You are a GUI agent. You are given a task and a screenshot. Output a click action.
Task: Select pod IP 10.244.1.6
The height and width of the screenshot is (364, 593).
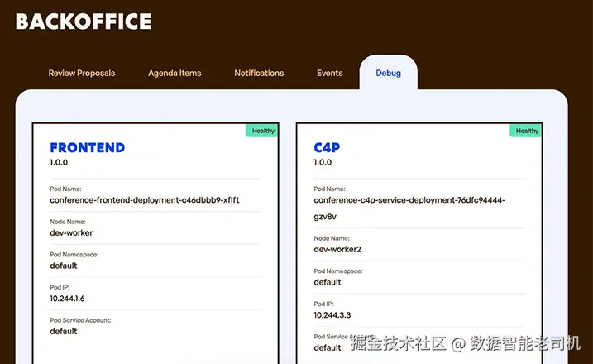[x=67, y=299]
